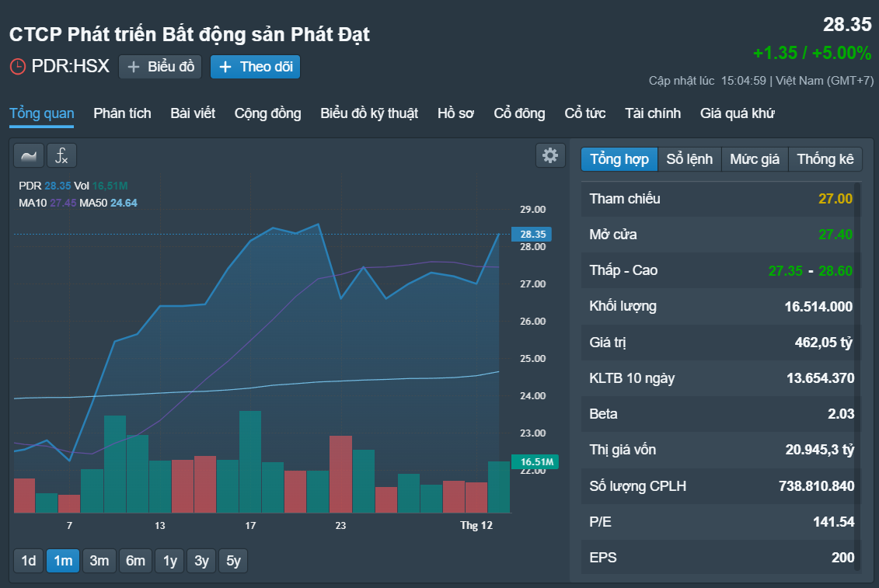Screen dimensions: 879x588
Task: Click the red clock icon beside PDR:HSX
Action: click(x=17, y=67)
